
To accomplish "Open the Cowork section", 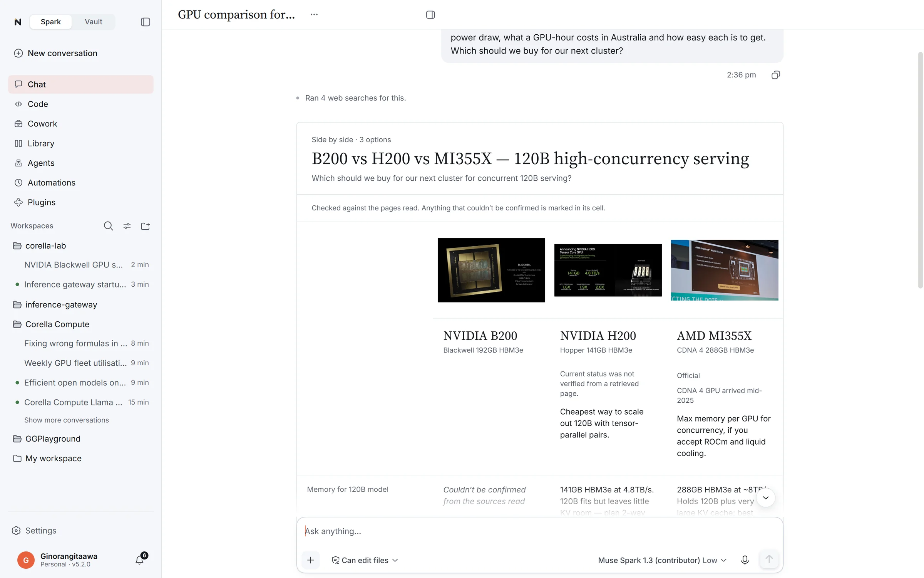I will tap(81, 124).
